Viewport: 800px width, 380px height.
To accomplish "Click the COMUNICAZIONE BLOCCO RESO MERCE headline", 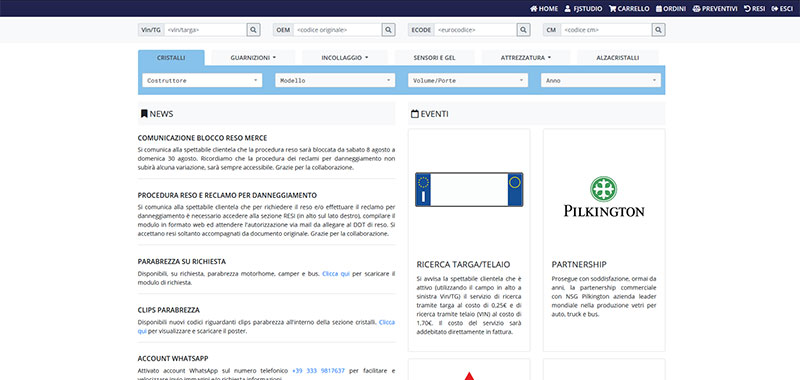I will pyautogui.click(x=203, y=138).
